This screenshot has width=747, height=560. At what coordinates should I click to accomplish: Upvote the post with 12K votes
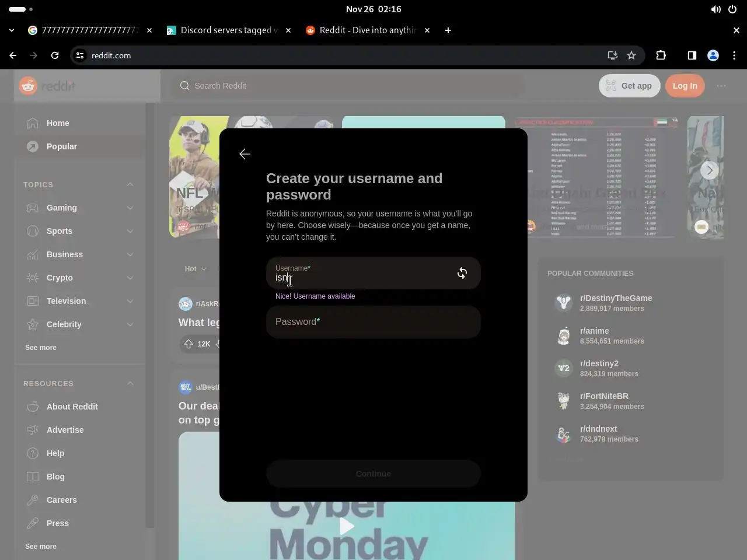click(189, 344)
